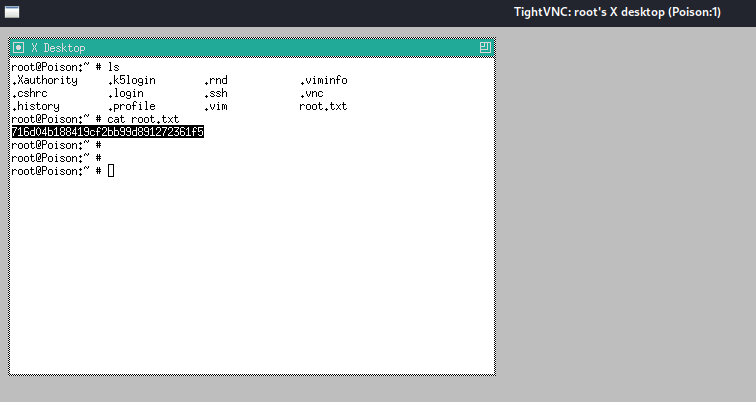Screen dimensions: 756x402
Task: Click the TightVNC window menu icon
Action: click(x=12, y=12)
